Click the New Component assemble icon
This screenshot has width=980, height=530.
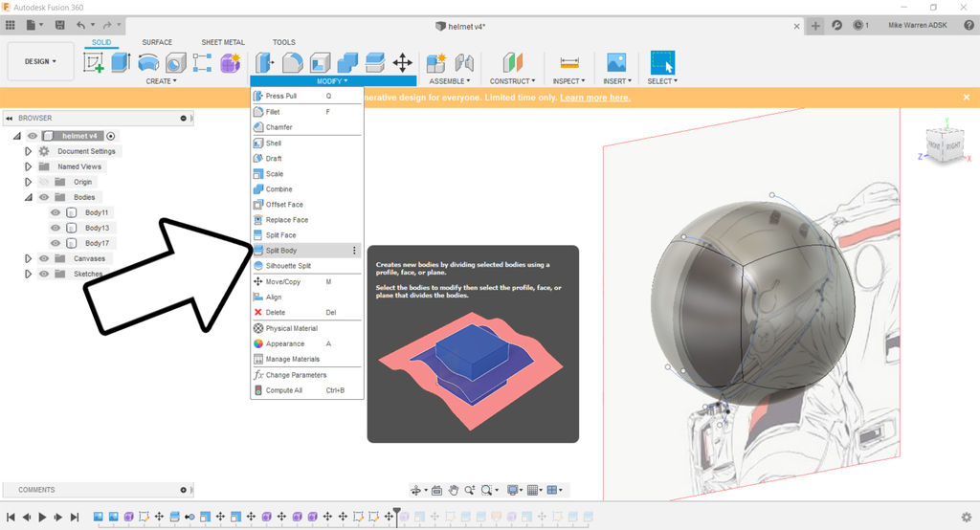(x=435, y=62)
